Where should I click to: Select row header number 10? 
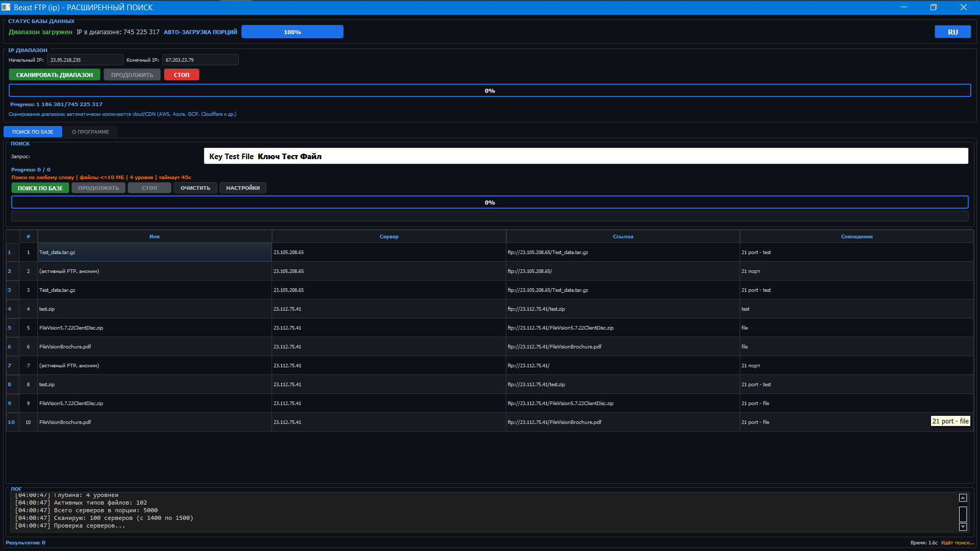point(12,422)
